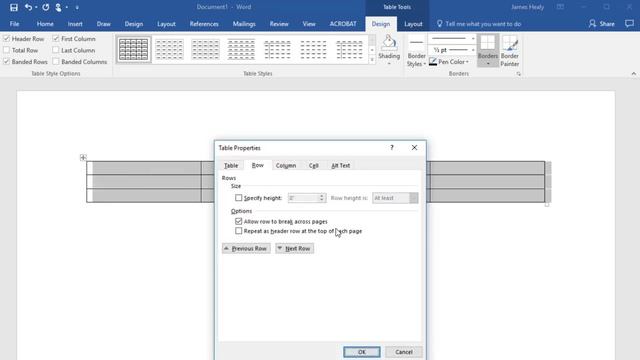
Task: Click the Help question mark in dialog
Action: [x=392, y=147]
